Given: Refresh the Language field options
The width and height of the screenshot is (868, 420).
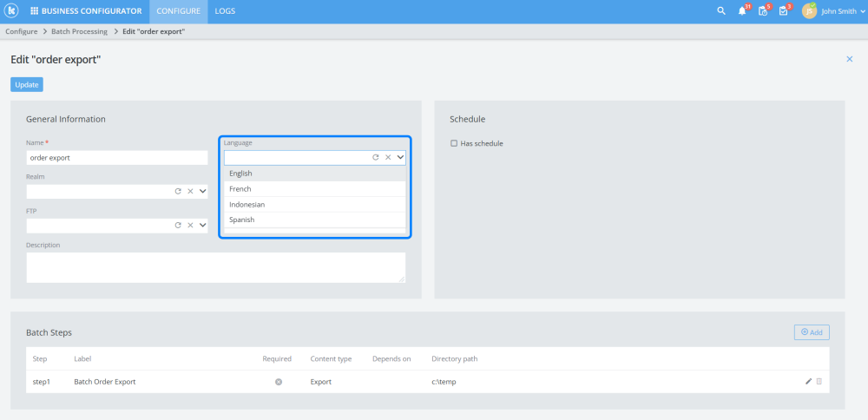Looking at the screenshot, I should pyautogui.click(x=375, y=158).
